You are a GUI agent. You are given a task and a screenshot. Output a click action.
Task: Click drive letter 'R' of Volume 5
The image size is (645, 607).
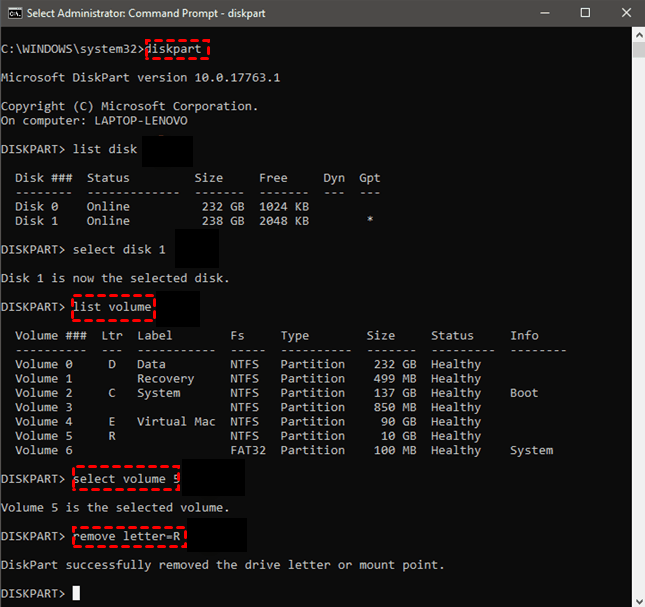coord(112,436)
